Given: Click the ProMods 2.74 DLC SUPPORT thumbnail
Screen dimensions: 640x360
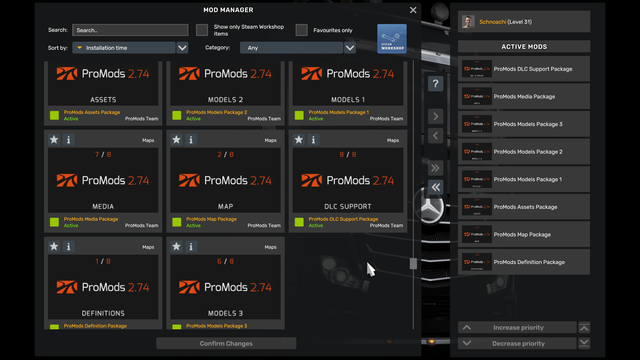Looking at the screenshot, I should [348, 180].
